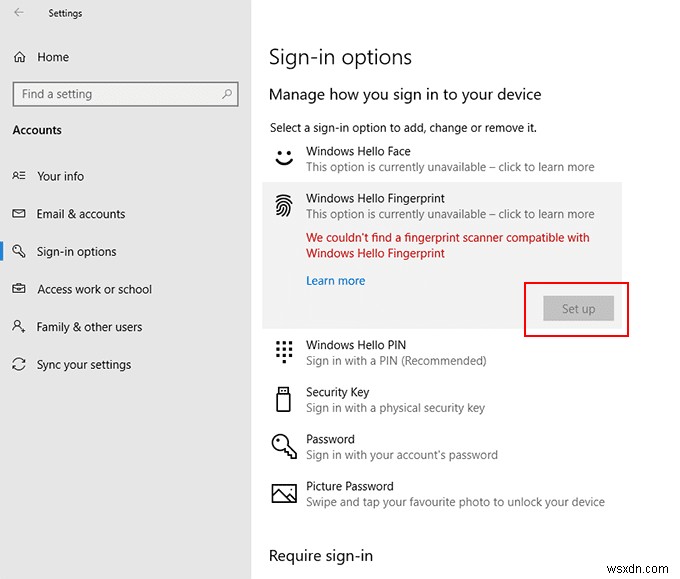Open Family & other users
The image size is (680, 579).
pos(89,327)
